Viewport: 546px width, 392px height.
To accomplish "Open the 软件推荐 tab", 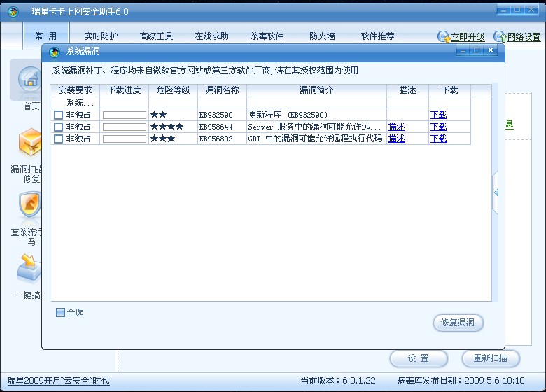I will tap(377, 36).
